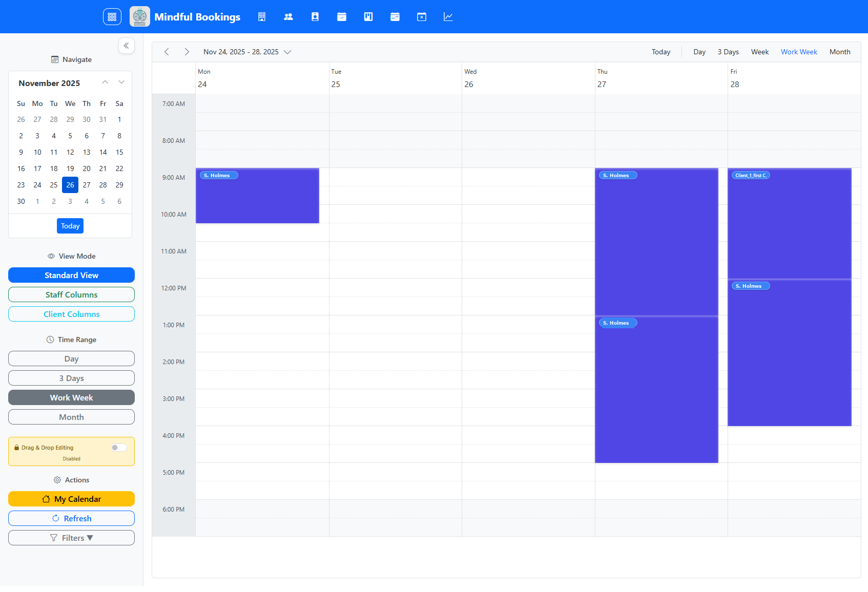Click the 6:00 PM time label

[x=174, y=509]
